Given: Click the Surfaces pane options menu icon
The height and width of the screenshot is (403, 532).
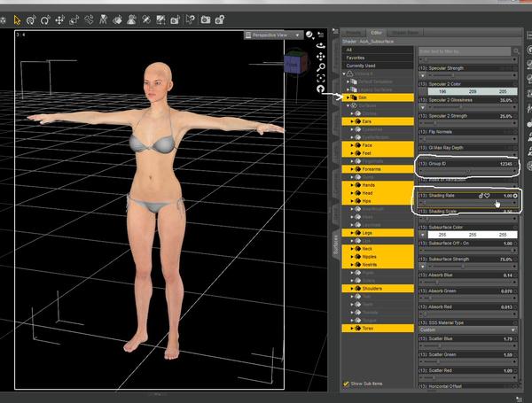Looking at the screenshot, I should click(x=335, y=32).
